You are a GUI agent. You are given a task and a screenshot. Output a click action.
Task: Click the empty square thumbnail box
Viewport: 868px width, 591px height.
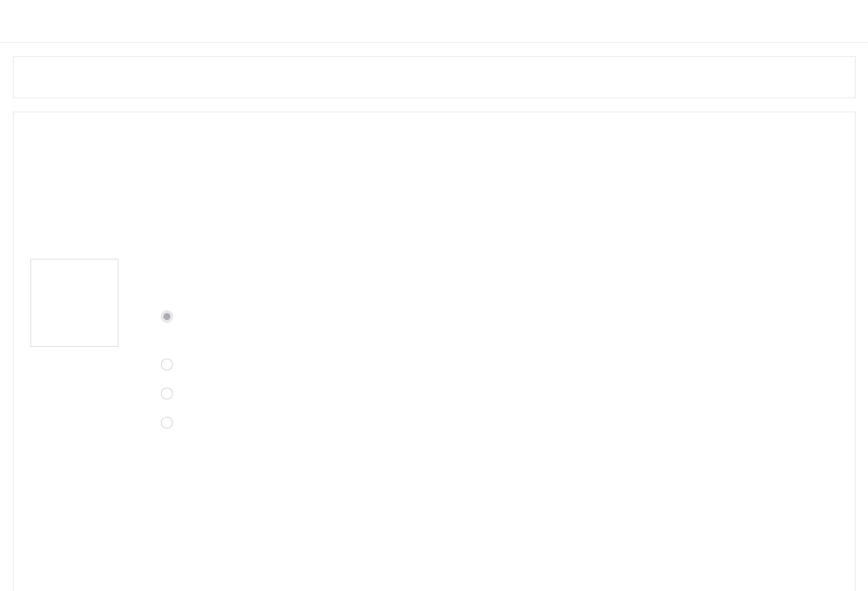[x=74, y=303]
